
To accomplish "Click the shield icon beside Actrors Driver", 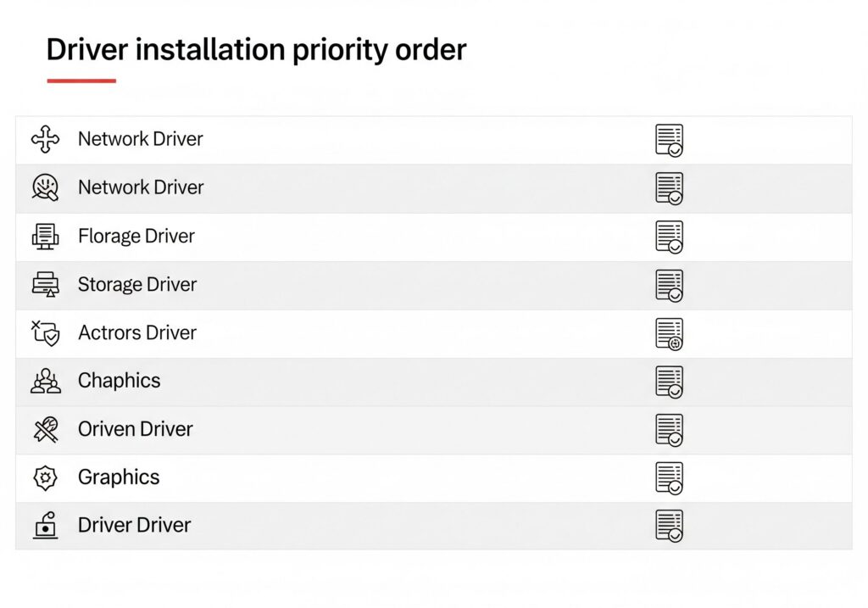I will click(x=46, y=332).
